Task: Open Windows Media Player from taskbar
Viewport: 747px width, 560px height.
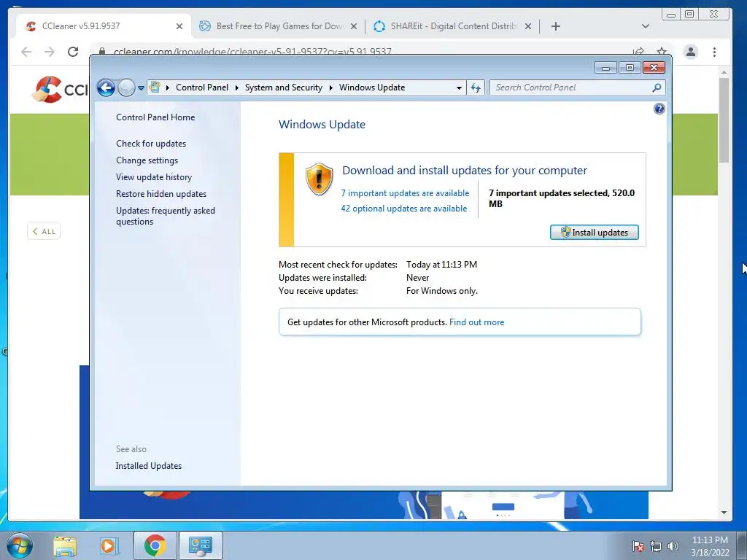Action: (108, 545)
